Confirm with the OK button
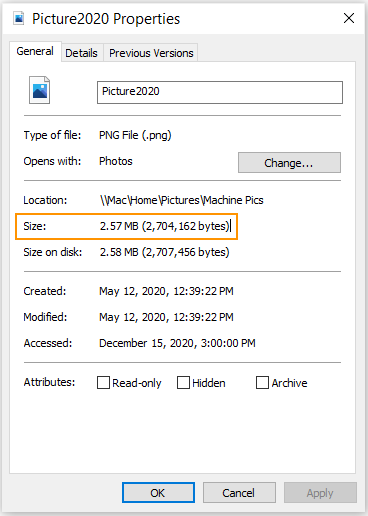The image size is (368, 516). (x=158, y=492)
